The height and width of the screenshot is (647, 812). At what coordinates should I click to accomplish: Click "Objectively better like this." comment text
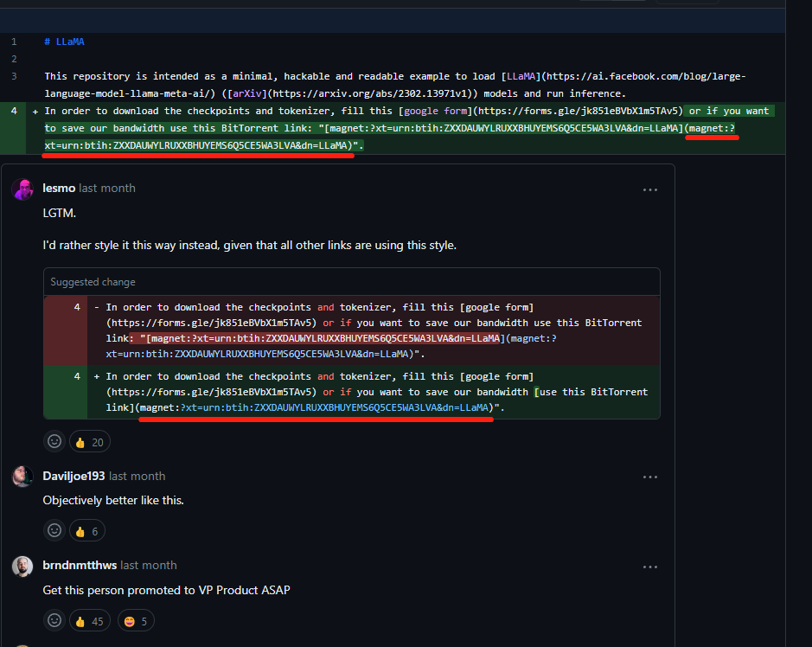point(113,501)
